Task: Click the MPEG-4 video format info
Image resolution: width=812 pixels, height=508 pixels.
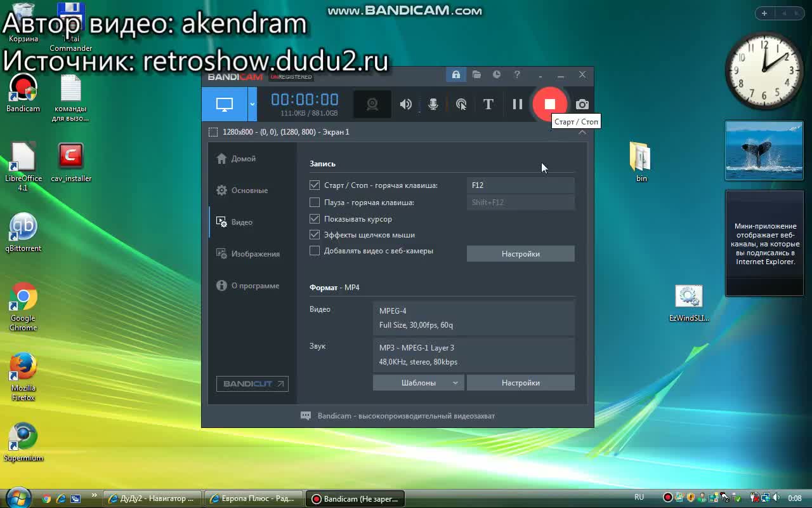Action: (x=474, y=318)
